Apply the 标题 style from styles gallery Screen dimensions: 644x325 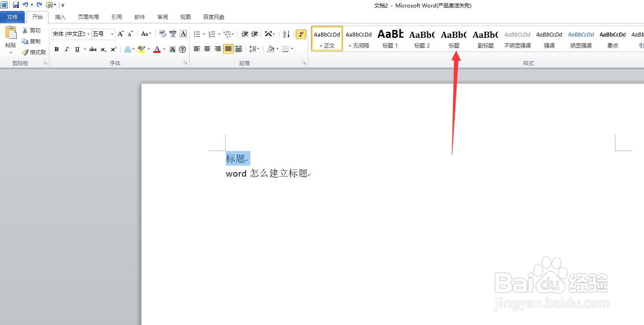(454, 38)
